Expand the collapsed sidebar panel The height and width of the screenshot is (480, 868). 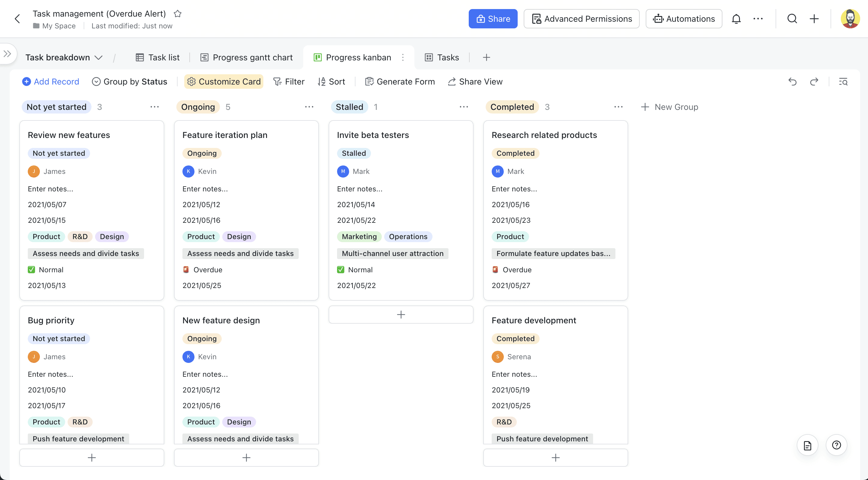[x=8, y=53]
